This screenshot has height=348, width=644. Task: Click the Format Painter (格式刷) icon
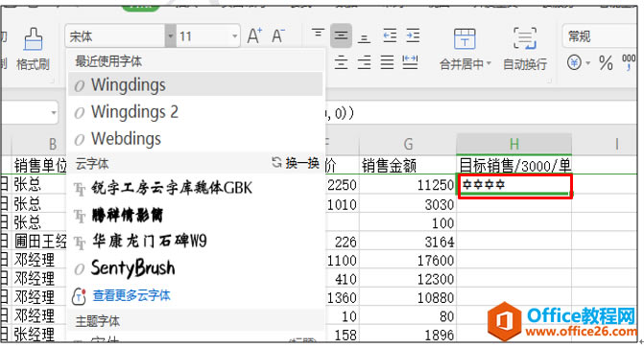[33, 40]
